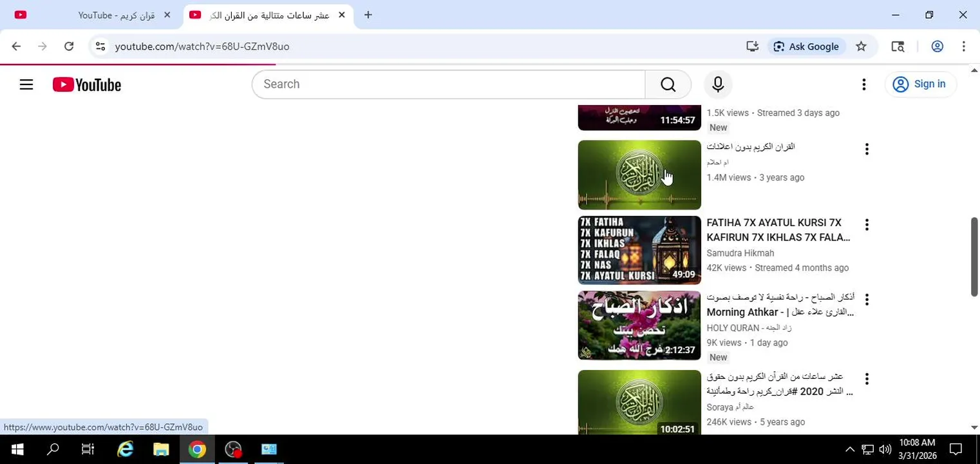
Task: Open green Quran thumbnail with 1.4M views
Action: (x=639, y=175)
